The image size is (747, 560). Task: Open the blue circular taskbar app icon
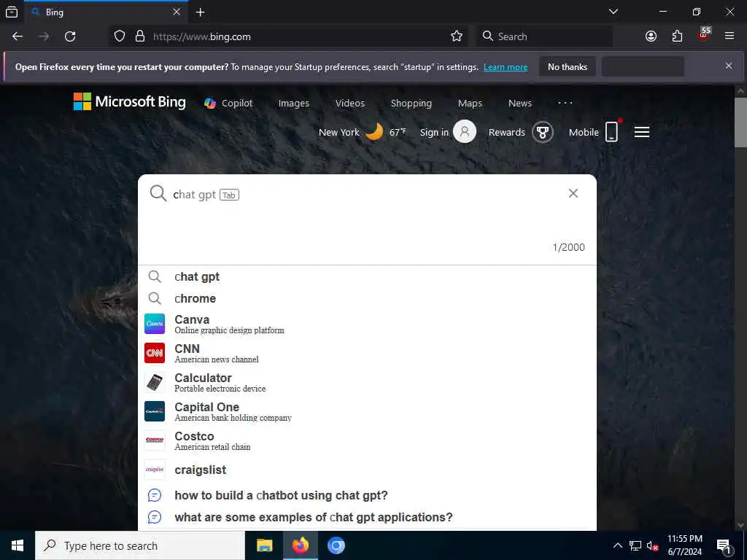pyautogui.click(x=336, y=545)
